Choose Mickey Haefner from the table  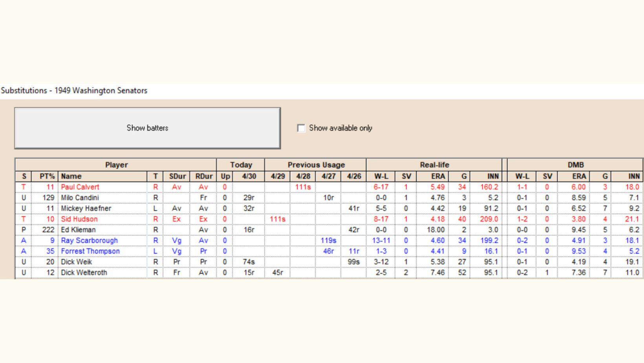[x=86, y=208]
